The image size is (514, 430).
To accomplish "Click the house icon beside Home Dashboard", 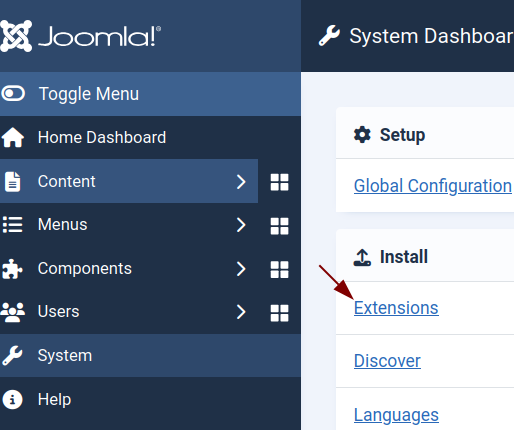I will click(x=13, y=137).
